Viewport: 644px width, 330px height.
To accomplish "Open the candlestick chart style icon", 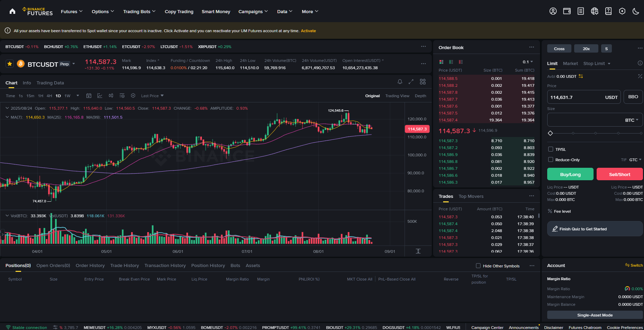I will click(111, 96).
